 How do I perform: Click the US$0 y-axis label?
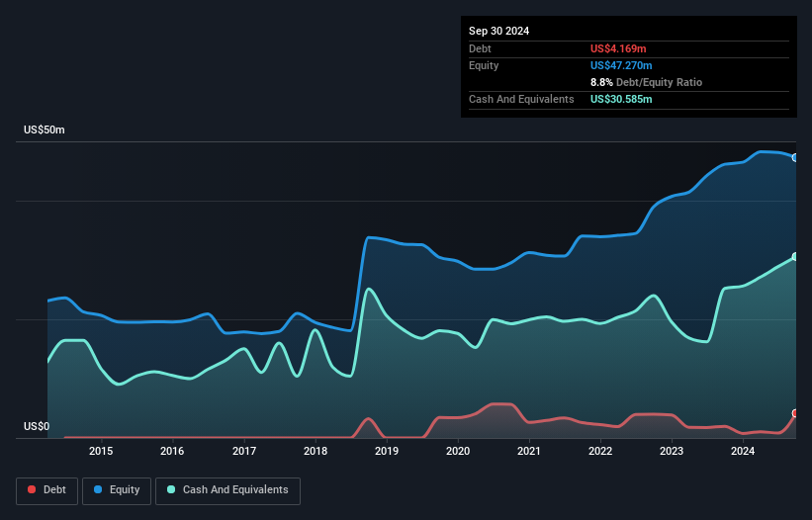click(x=37, y=426)
